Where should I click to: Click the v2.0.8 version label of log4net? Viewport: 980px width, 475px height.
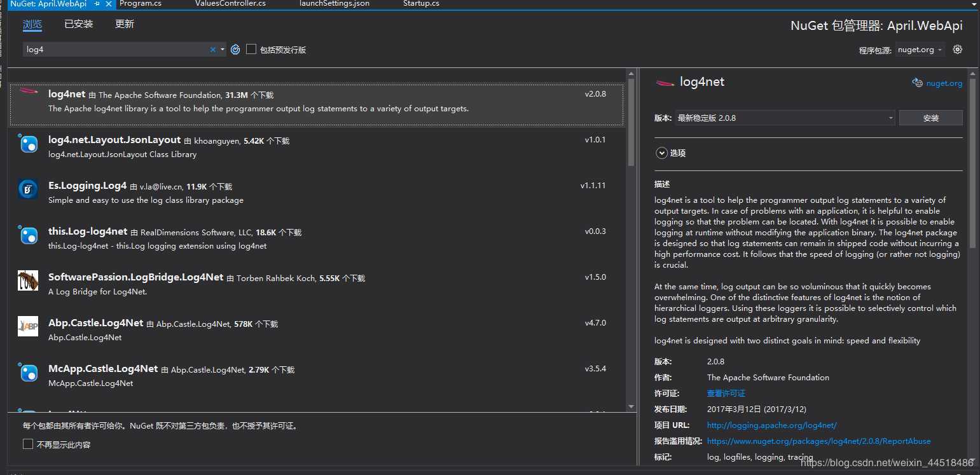[x=595, y=94]
